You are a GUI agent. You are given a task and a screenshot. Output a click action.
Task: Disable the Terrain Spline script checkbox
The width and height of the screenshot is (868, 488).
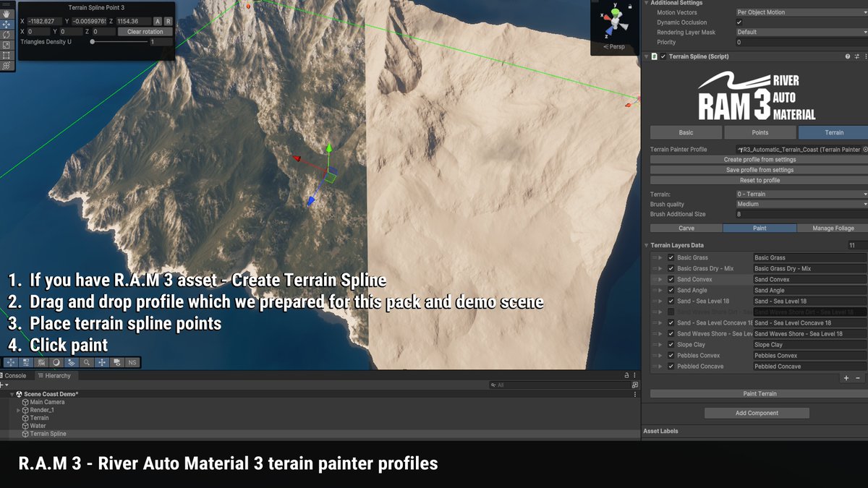point(663,56)
